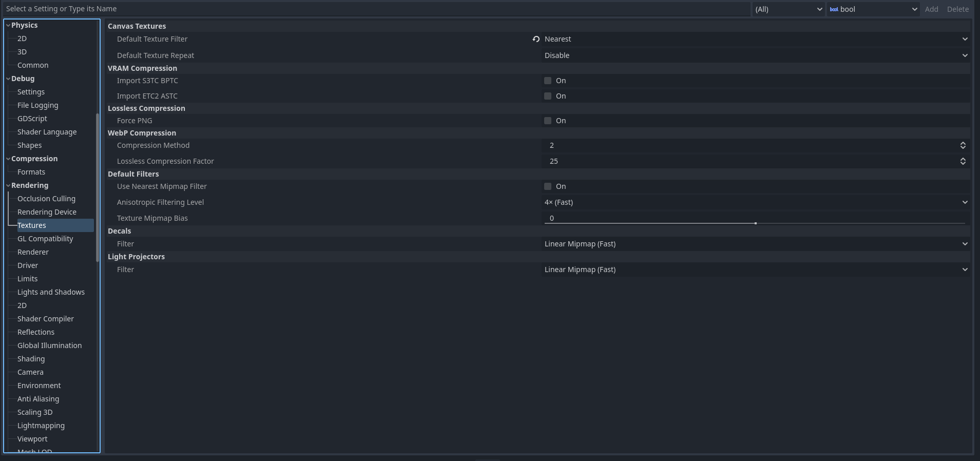Toggle Force PNG checkbox
The image size is (980, 461).
tap(548, 121)
